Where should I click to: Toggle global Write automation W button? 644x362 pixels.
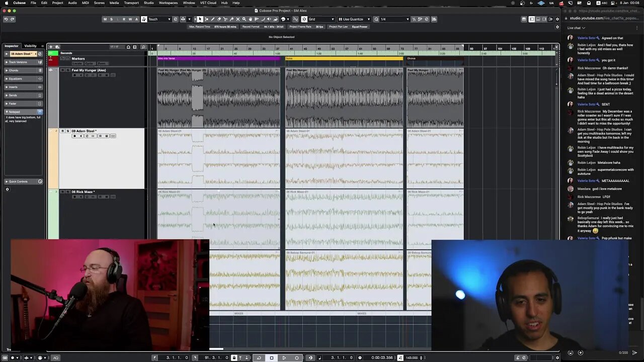click(x=130, y=19)
